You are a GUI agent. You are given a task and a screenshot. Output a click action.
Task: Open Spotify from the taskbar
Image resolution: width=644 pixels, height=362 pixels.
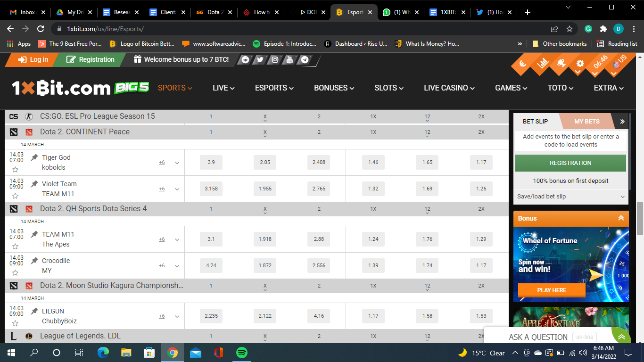(x=241, y=352)
